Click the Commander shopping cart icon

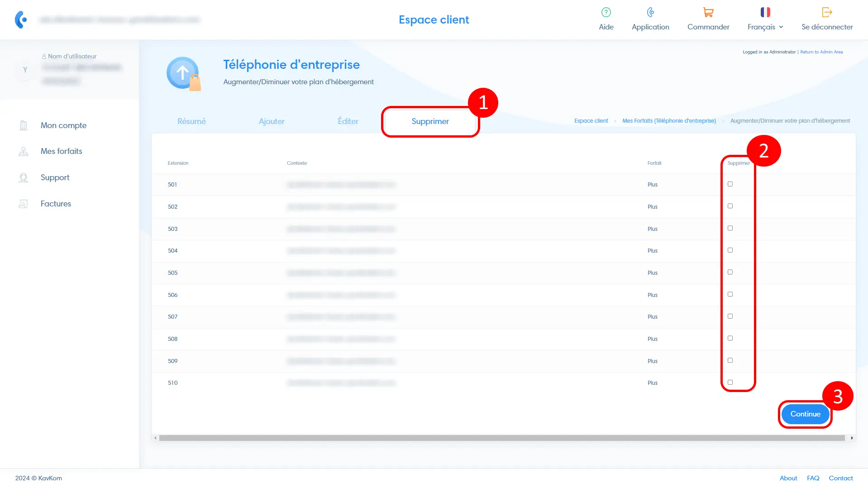[x=708, y=12]
